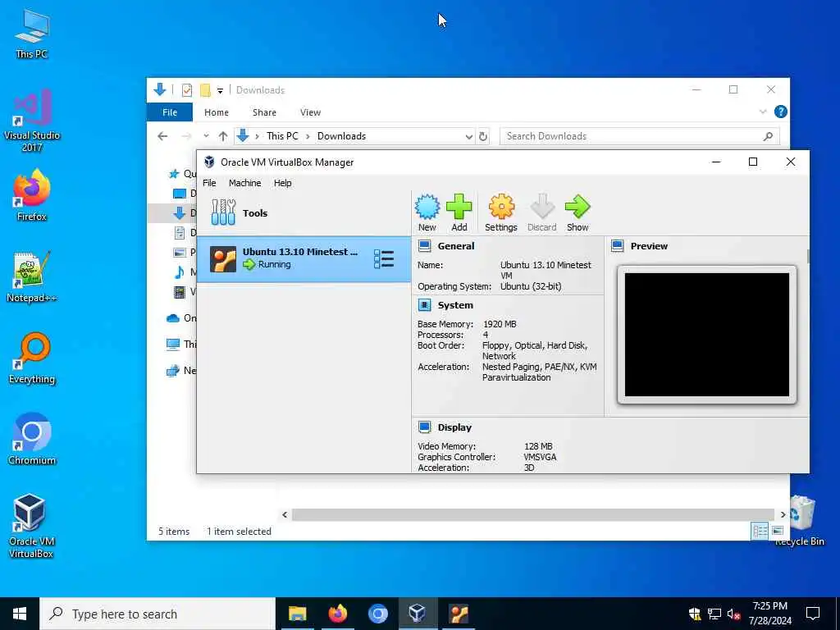Switch Explorer to details view icon

click(x=760, y=531)
